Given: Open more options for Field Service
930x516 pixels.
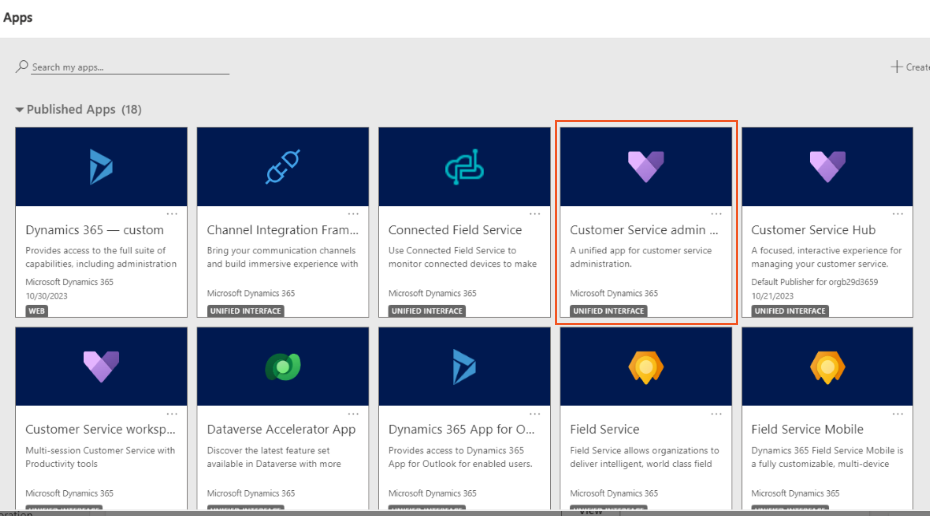Looking at the screenshot, I should 716,413.
